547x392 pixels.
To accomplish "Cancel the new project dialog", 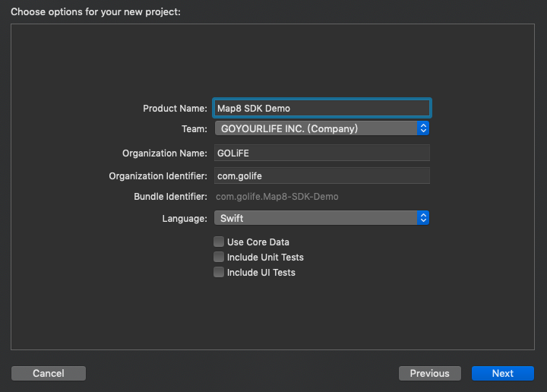I will (49, 373).
